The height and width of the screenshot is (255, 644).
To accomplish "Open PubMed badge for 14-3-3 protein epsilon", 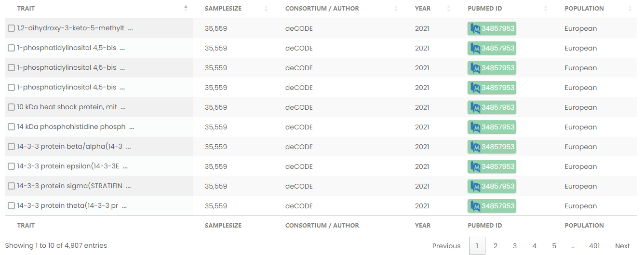I will [492, 166].
